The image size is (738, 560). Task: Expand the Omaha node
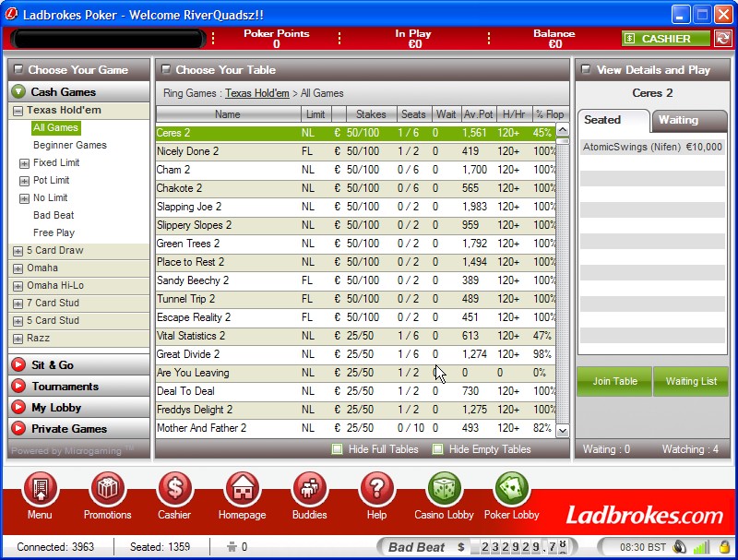click(x=18, y=268)
